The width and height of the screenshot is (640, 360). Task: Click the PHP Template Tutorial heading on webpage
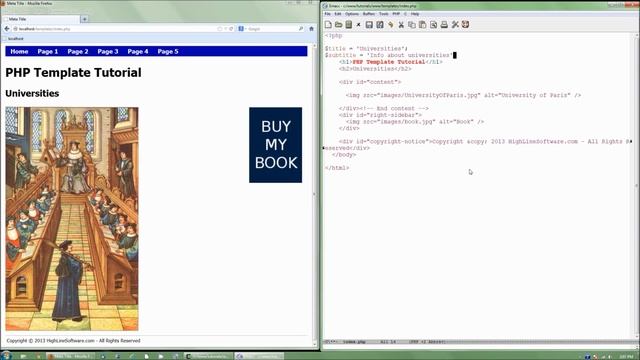click(x=73, y=73)
